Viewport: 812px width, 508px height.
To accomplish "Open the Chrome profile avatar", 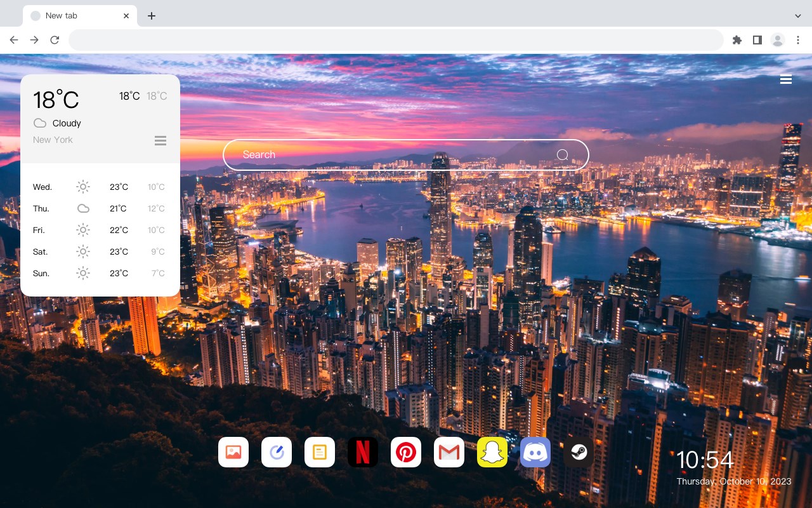I will tap(778, 40).
